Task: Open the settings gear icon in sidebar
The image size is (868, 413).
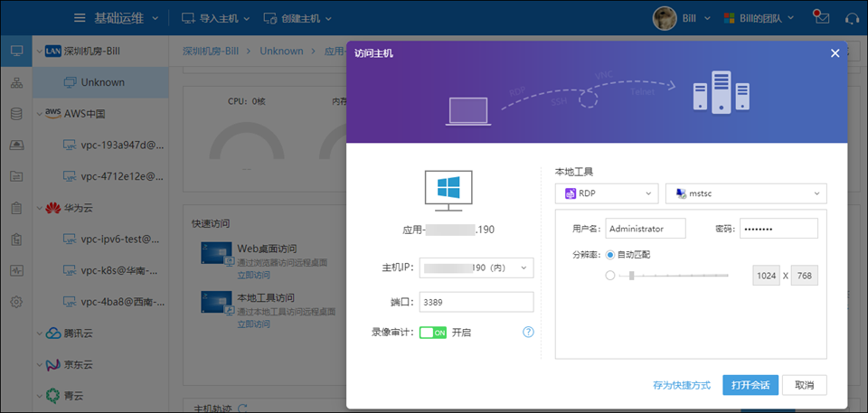Action: coord(16,302)
